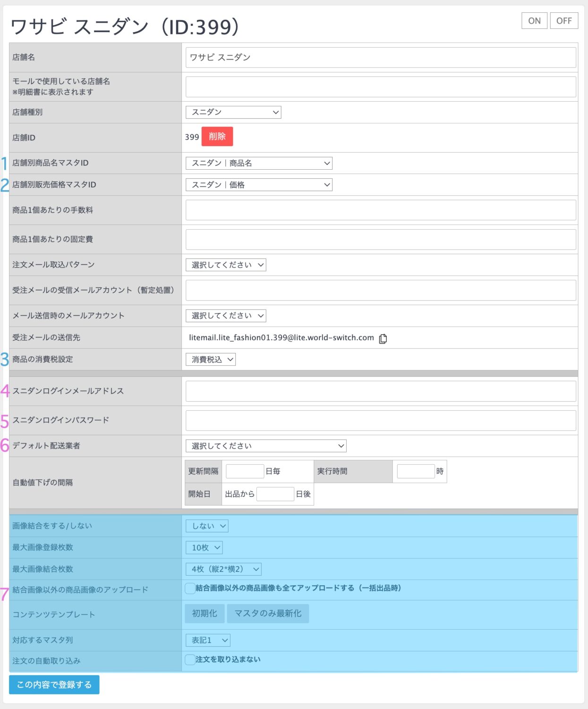Click the store ID value 399

click(x=192, y=137)
